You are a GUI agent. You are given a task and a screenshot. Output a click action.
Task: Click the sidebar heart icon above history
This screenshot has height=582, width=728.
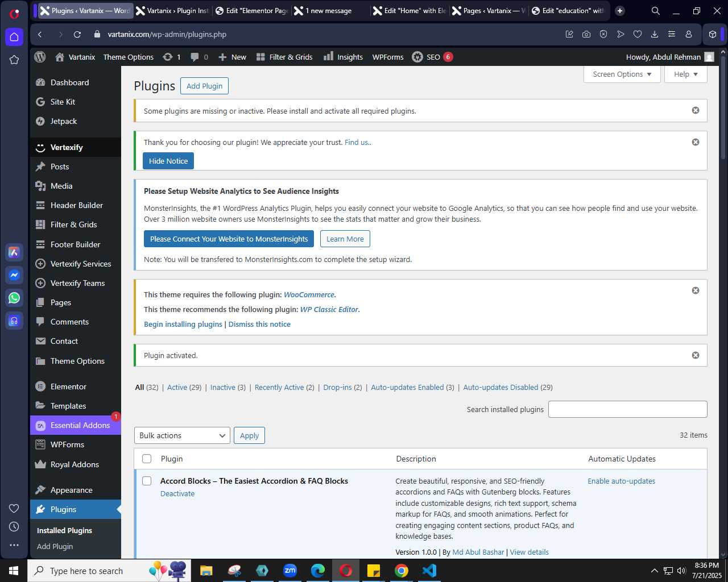tap(14, 508)
